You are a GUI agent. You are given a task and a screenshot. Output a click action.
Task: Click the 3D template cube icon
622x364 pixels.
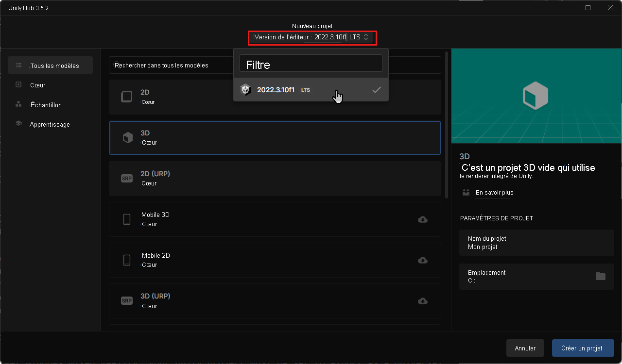(127, 138)
